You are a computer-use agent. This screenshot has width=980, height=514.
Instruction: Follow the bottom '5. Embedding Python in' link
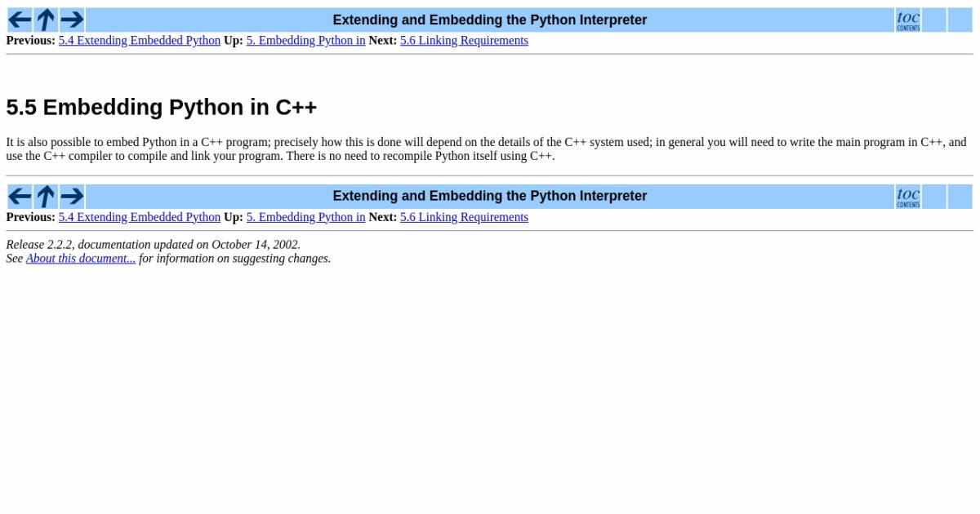[x=305, y=216]
